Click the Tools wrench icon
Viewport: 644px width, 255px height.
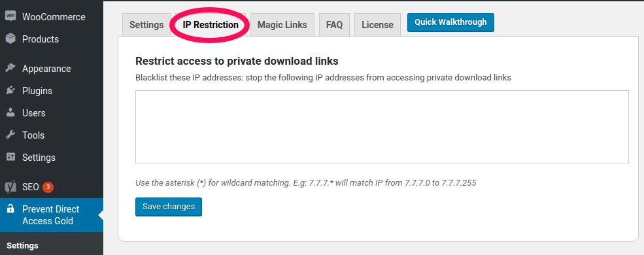pos(10,135)
